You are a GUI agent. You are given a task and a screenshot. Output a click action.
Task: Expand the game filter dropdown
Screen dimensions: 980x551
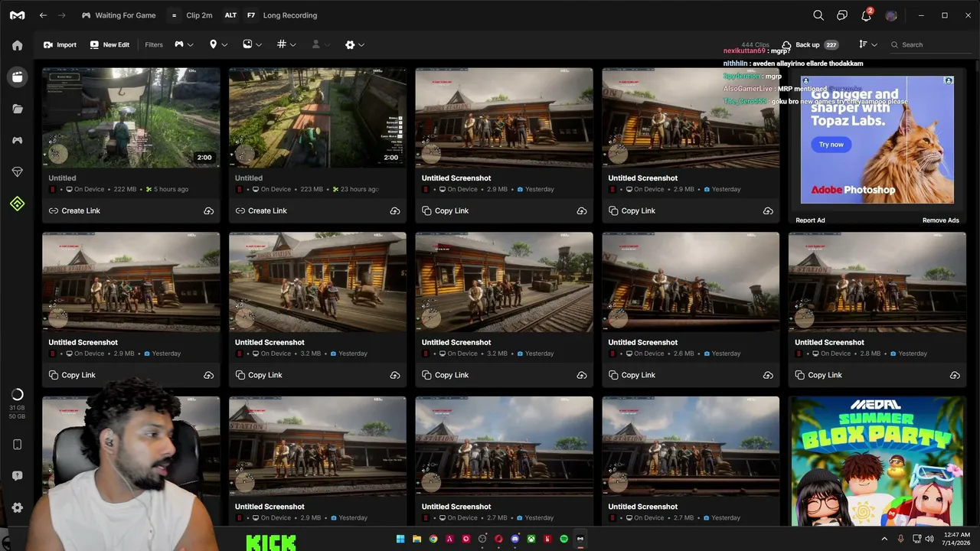tap(184, 44)
